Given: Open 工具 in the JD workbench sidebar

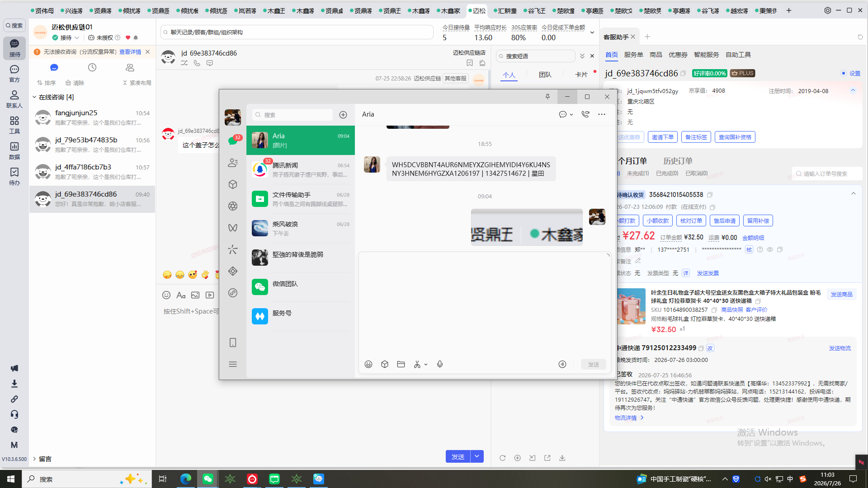Looking at the screenshot, I should pos(14,125).
